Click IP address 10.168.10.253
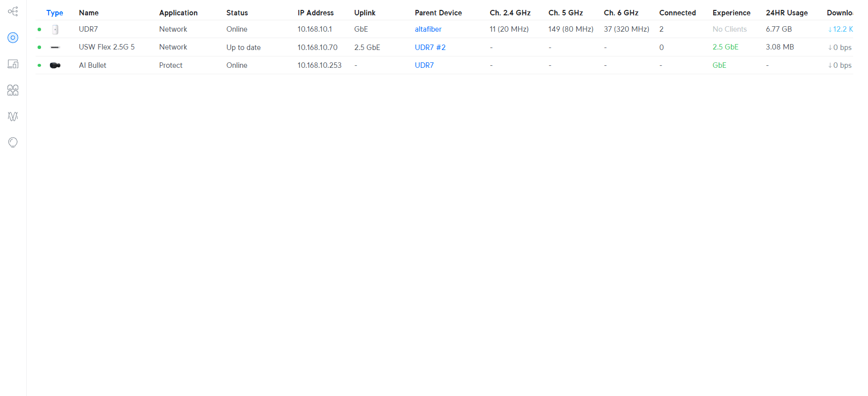The image size is (868, 396). tap(320, 65)
